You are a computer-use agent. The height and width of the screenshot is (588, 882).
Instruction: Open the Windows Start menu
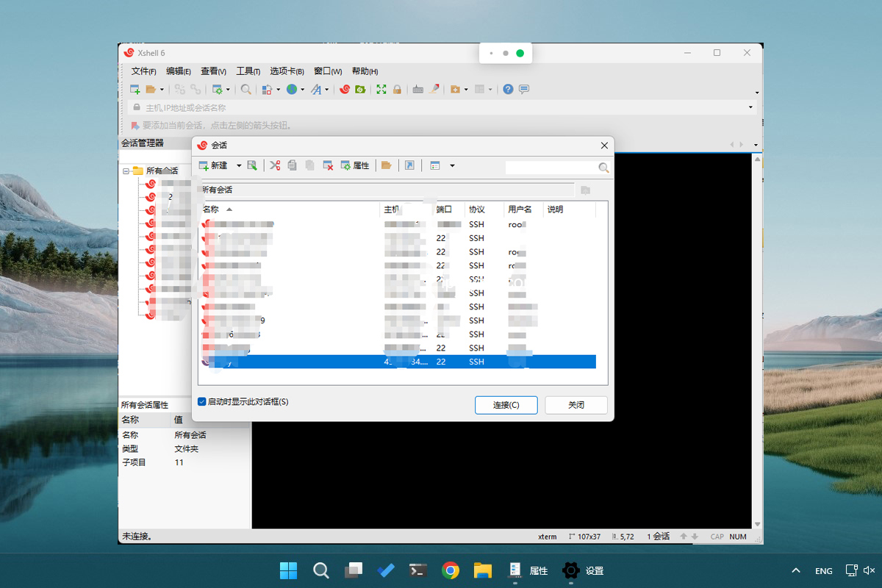(289, 570)
